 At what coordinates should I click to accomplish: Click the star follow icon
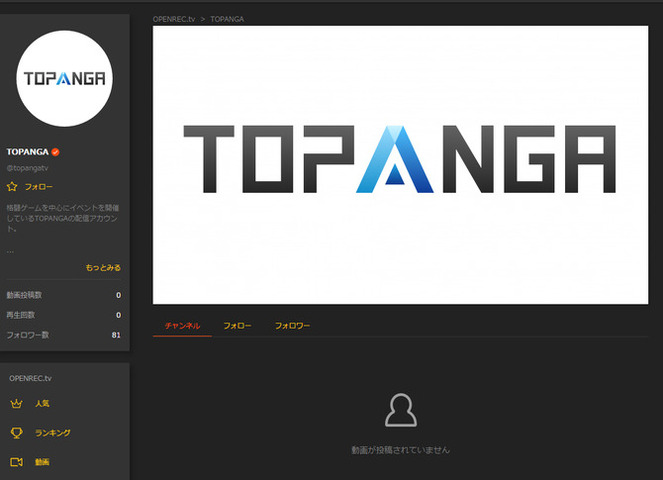point(12,187)
